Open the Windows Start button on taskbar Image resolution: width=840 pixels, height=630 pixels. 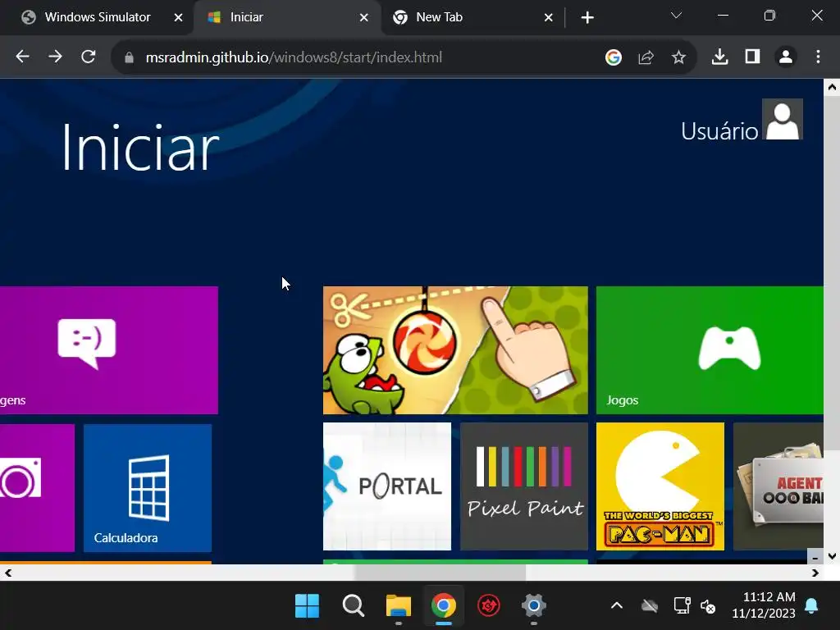[307, 606]
